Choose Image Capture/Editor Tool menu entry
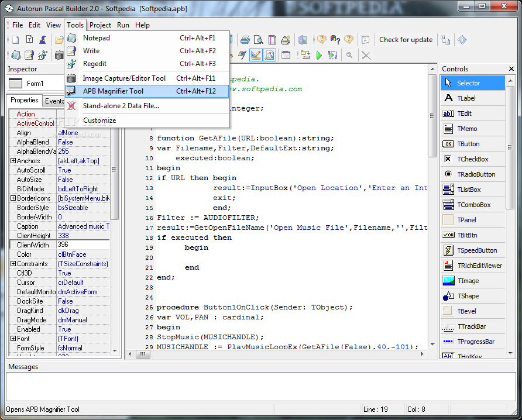Viewport: 522px width, 420px height. [147, 78]
